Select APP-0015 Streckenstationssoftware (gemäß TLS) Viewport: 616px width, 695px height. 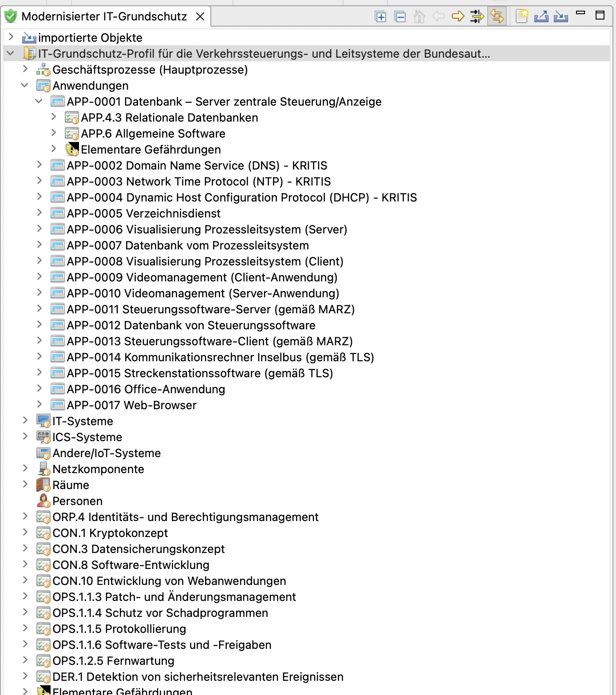coord(200,373)
